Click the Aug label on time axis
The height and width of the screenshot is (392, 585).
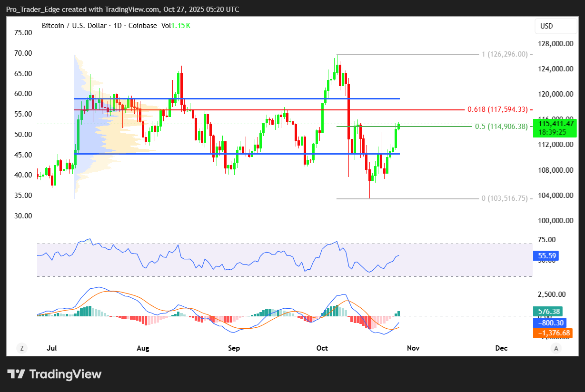click(x=143, y=348)
